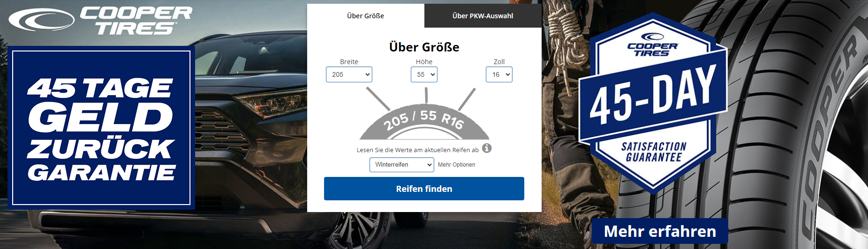The image size is (868, 249).
Task: Click the info icon beside tire values hint
Action: 487,148
